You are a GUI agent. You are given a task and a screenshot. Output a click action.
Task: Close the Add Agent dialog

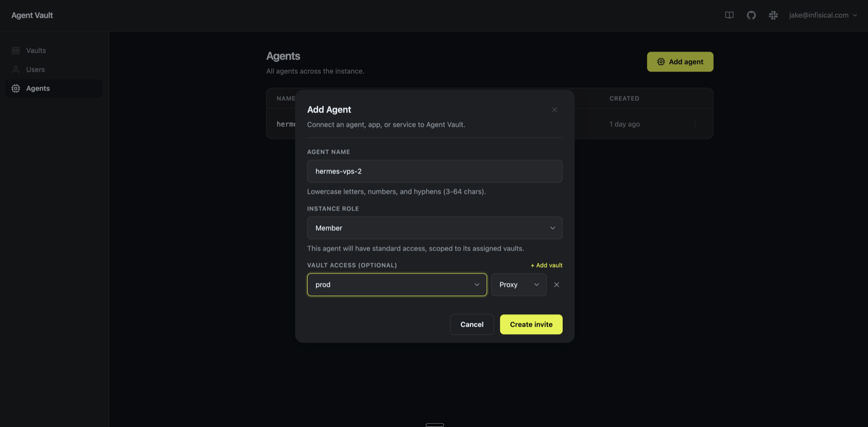pyautogui.click(x=554, y=109)
